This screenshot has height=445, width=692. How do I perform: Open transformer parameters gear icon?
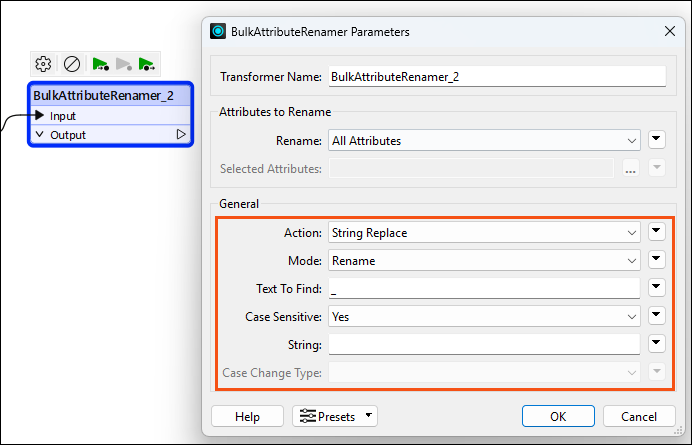coord(43,64)
